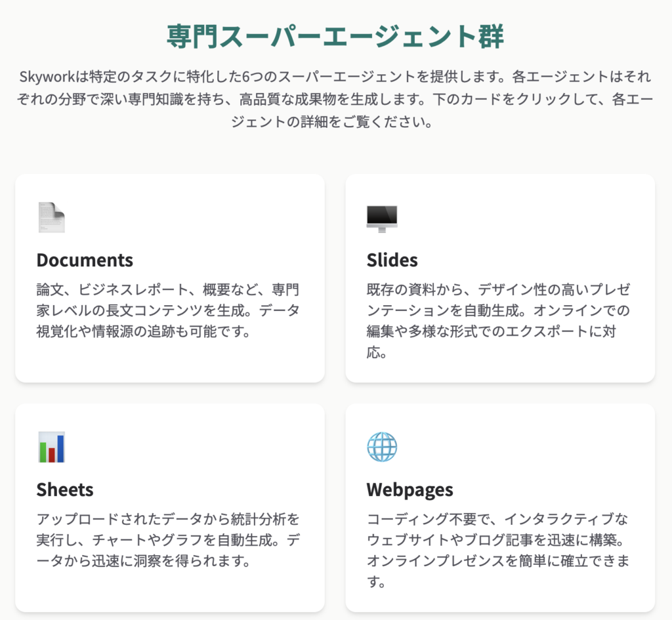
Task: Click the word Skywork in the intro
Action: point(47,77)
